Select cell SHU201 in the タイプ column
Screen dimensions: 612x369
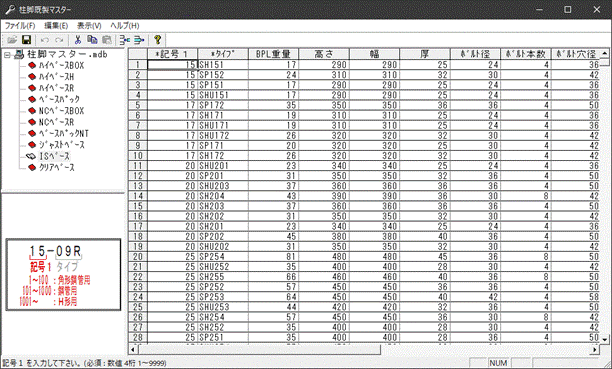click(223, 166)
